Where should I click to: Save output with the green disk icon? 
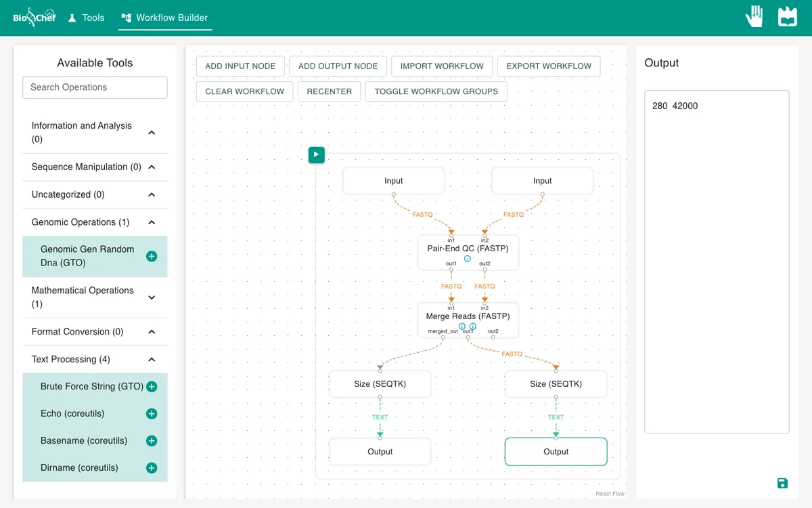(782, 483)
